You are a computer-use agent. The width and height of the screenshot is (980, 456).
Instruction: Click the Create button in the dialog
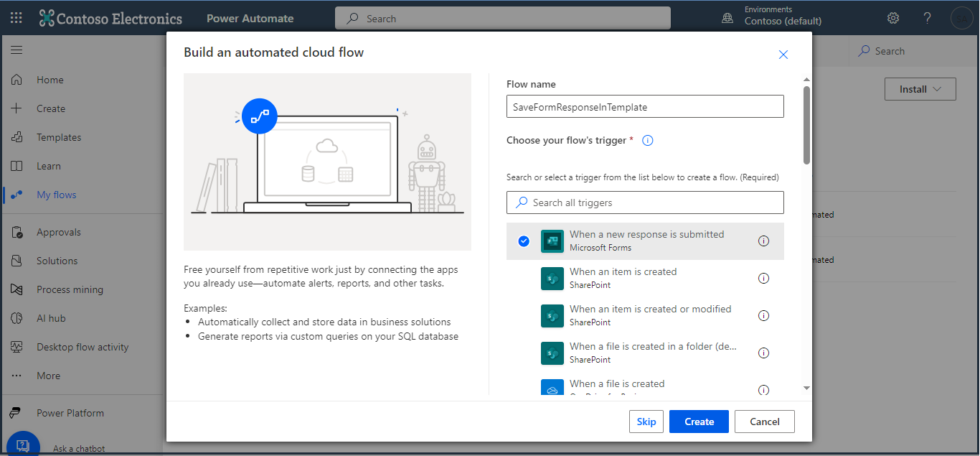698,422
